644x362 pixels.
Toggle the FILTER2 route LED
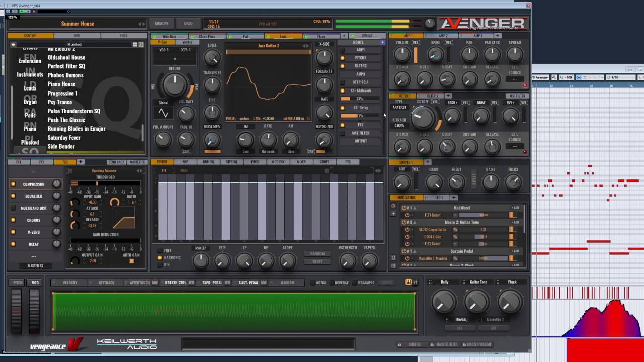tap(343, 66)
